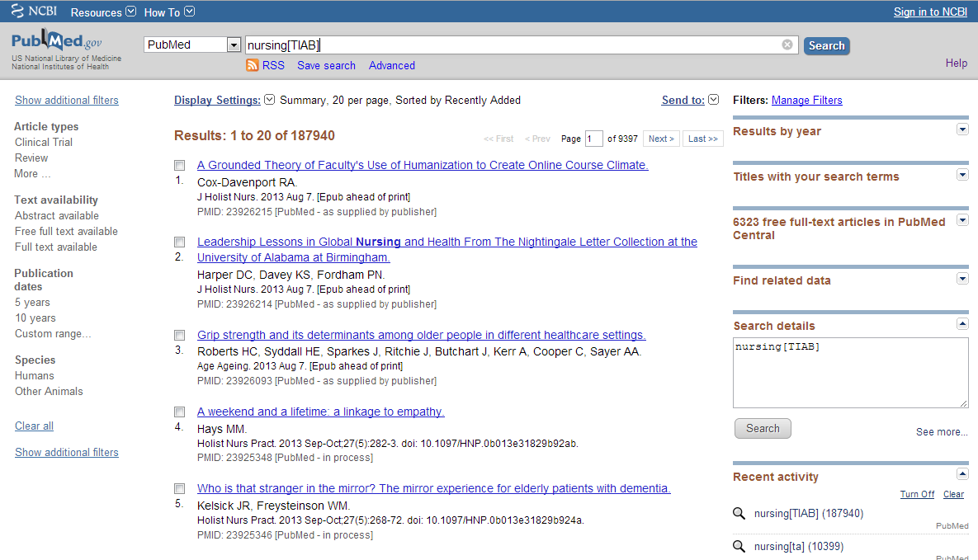978x560 pixels.
Task: Click the blue Search button
Action: (826, 45)
